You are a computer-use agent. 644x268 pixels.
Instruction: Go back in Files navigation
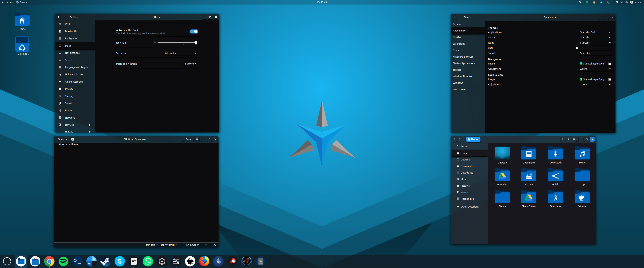454,139
